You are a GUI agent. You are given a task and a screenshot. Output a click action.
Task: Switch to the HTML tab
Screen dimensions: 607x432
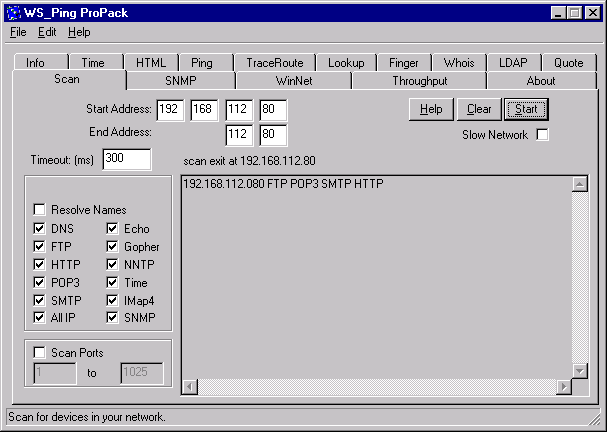(151, 63)
